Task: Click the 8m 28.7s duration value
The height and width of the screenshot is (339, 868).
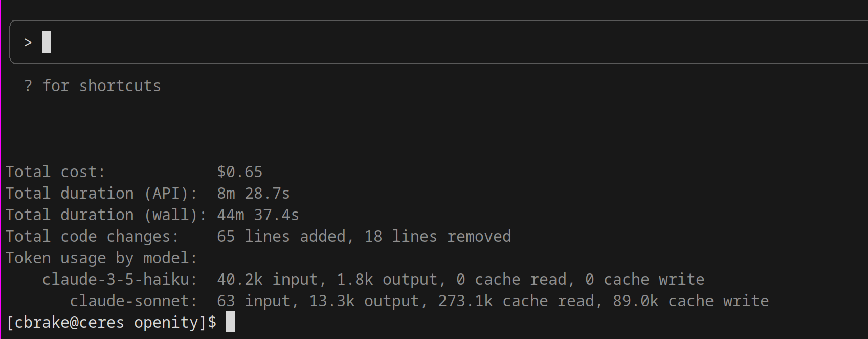Action: 253,193
